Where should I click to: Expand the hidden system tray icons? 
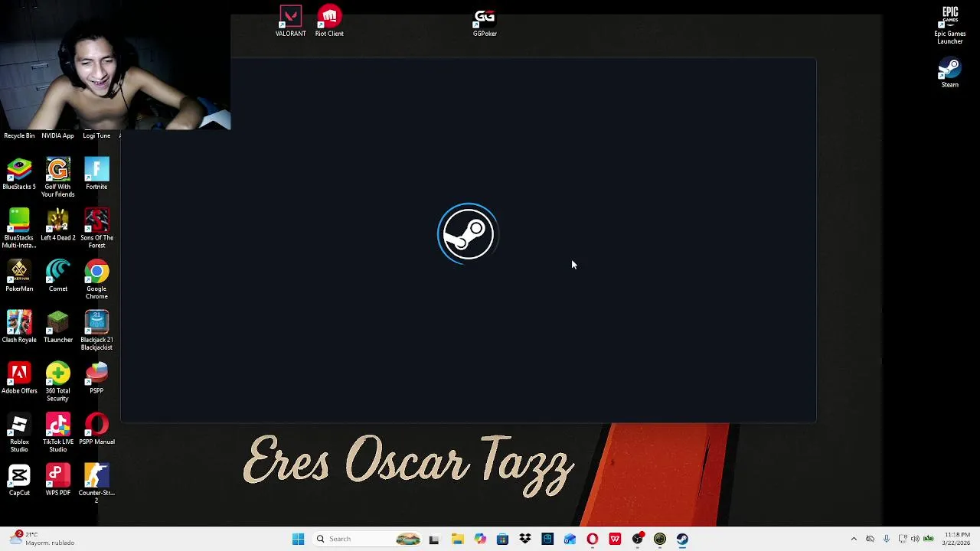[854, 539]
